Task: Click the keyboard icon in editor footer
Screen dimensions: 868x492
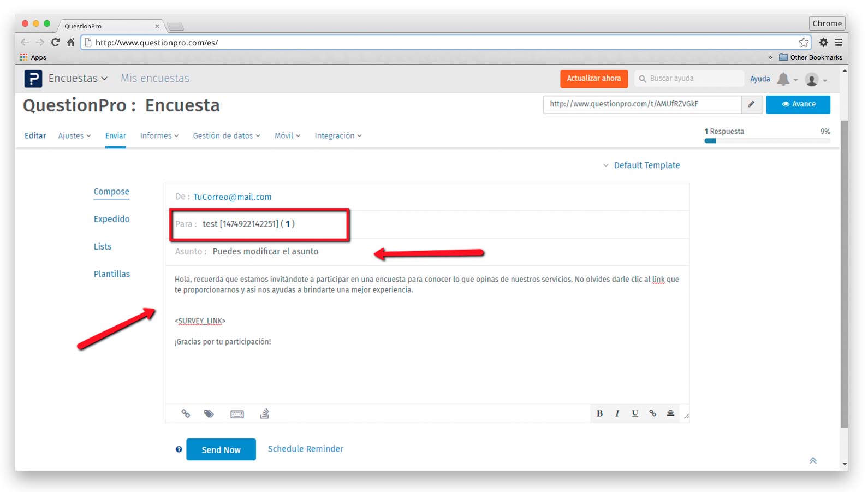Action: 237,414
